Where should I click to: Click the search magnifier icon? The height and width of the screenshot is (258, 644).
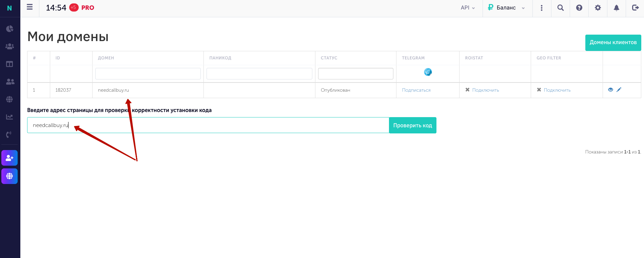point(561,8)
